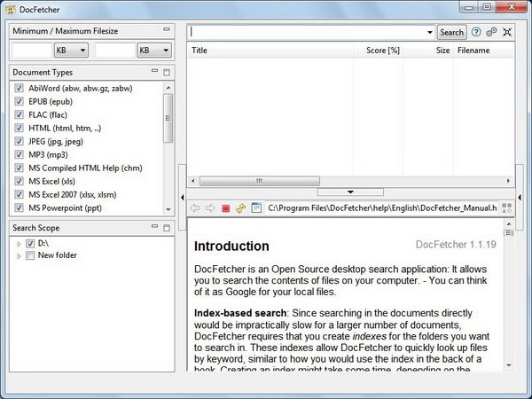Open preferences using the gears icon
Viewport: 532px width, 399px height.
[491, 32]
